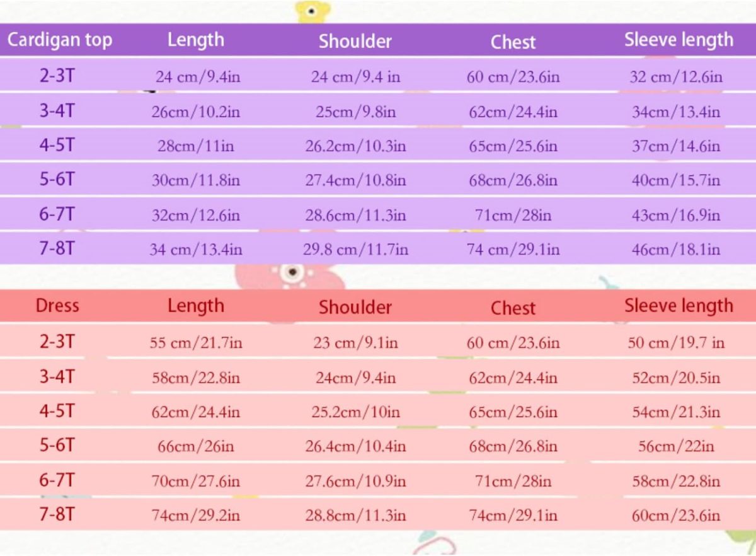The image size is (756, 556).
Task: Click Cardigan 7-8T sleeve value 46cm/18.1in
Action: pyautogui.click(x=676, y=250)
